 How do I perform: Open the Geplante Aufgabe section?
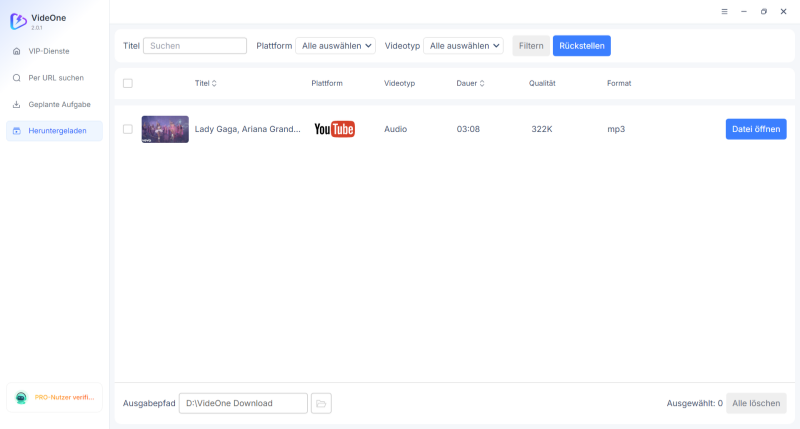click(54, 104)
